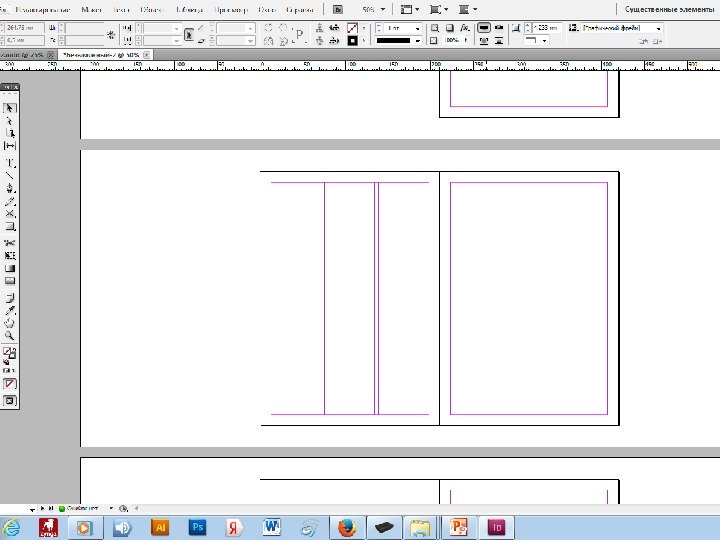The image size is (720, 540).
Task: Open Firefox from the taskbar
Action: pos(347,527)
